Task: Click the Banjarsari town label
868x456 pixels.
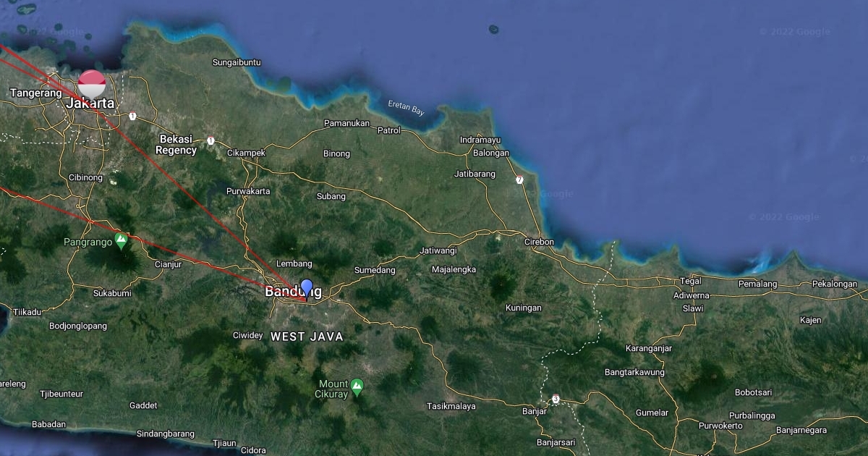Action: click(556, 442)
